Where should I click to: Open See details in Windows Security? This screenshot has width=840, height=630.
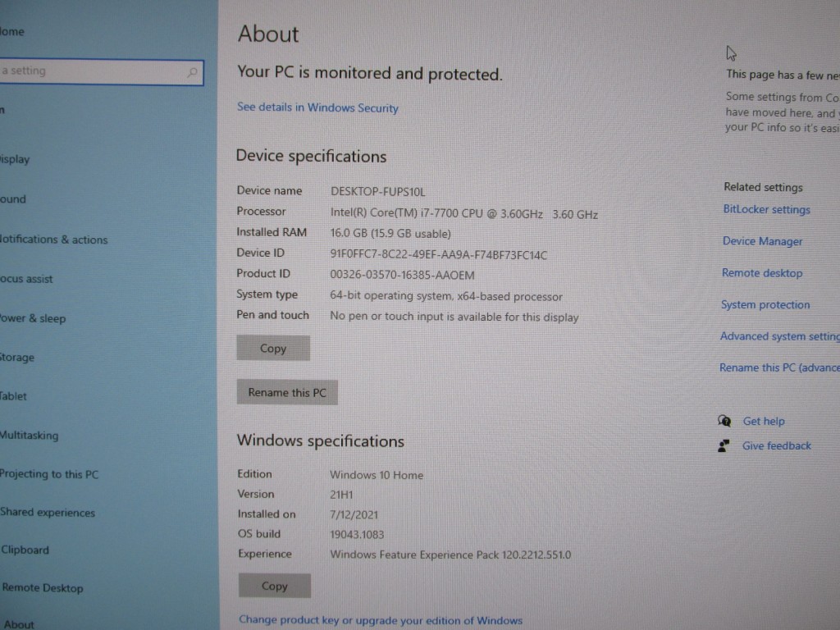317,107
